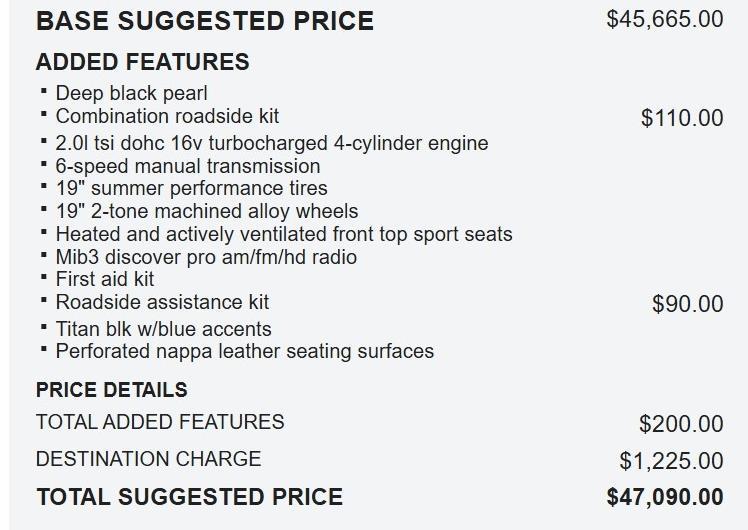The image size is (748, 530).
Task: Select the 6-speed manual transmission item
Action: pos(188,166)
